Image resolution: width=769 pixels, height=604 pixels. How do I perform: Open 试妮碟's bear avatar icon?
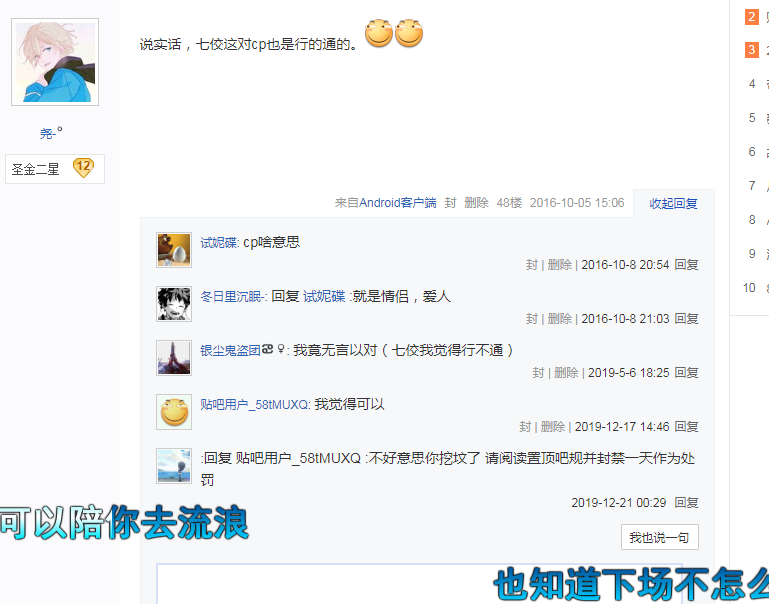(x=174, y=250)
